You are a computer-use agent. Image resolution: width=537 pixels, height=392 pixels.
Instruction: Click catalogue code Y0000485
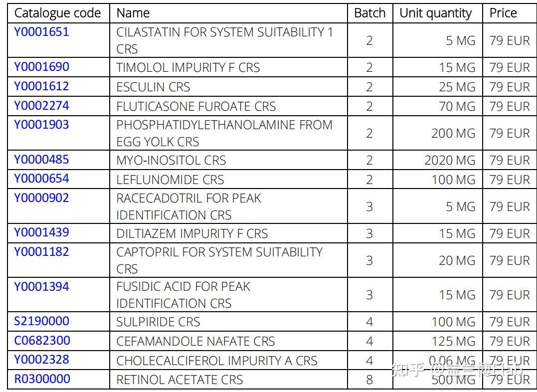[41, 160]
